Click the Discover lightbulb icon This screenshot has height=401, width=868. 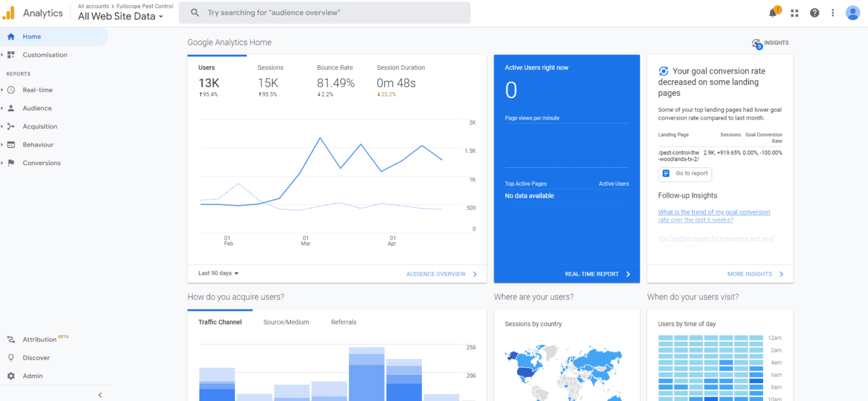(11, 358)
